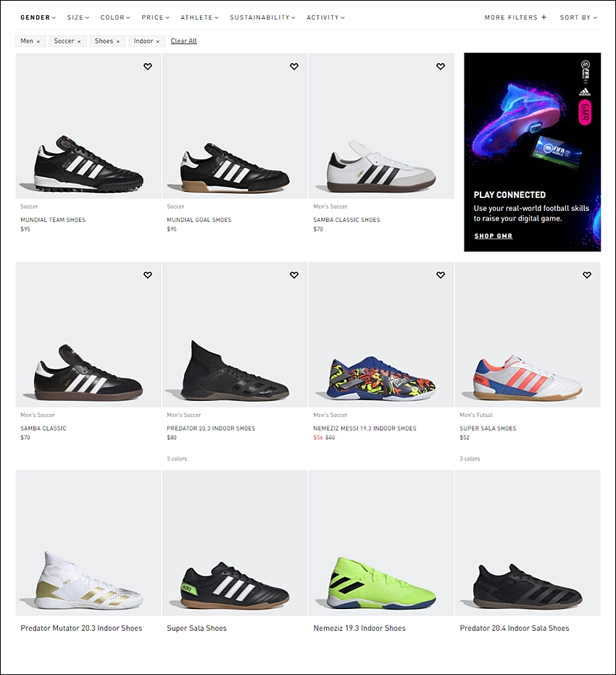This screenshot has height=675, width=616.
Task: Expand the Price filter dropdown
Action: pos(155,17)
